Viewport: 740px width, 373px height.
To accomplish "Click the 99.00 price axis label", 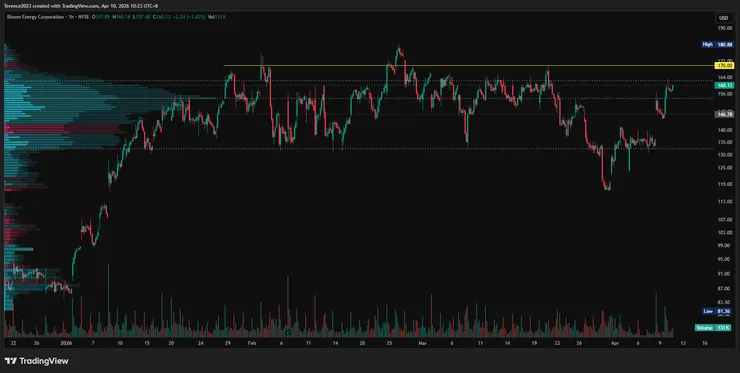I will pyautogui.click(x=723, y=246).
